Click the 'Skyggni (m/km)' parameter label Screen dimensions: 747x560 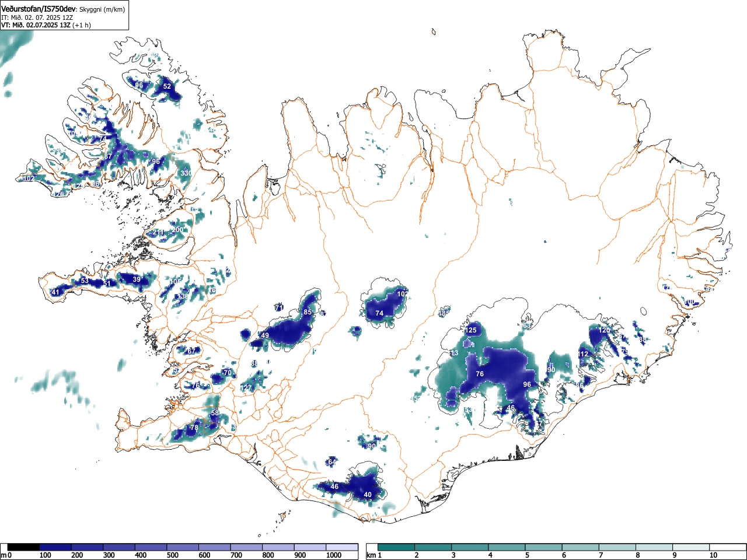click(102, 9)
